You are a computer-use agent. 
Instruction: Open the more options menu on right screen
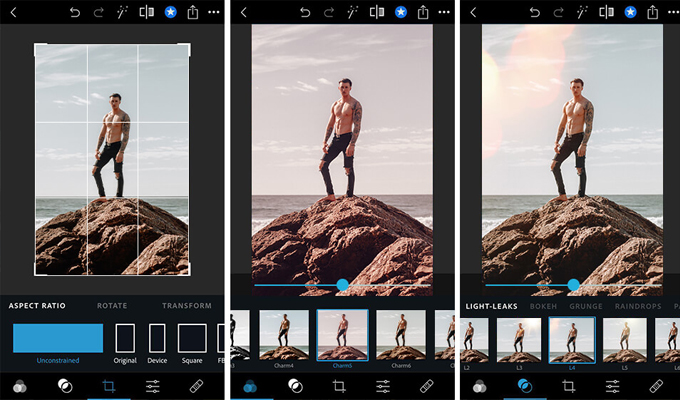click(672, 12)
